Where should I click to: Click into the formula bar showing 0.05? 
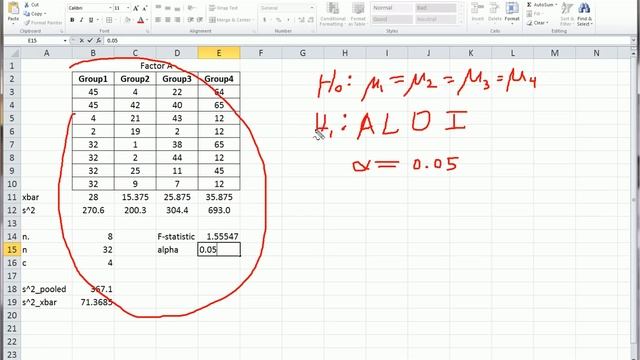click(x=367, y=40)
